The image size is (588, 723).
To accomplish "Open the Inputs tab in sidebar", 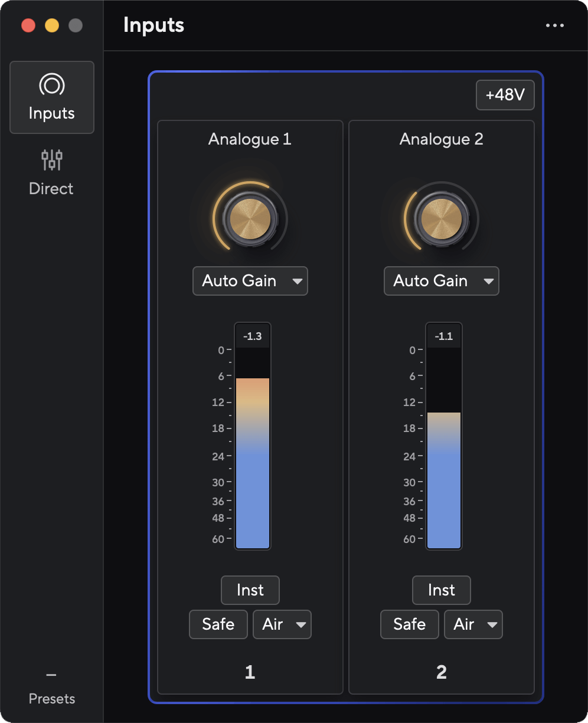I will pos(52,97).
